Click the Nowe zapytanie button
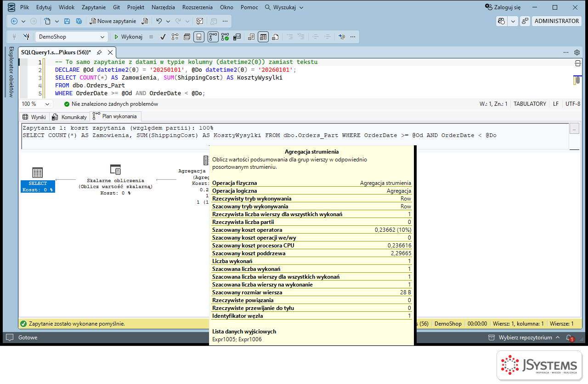 (x=113, y=21)
